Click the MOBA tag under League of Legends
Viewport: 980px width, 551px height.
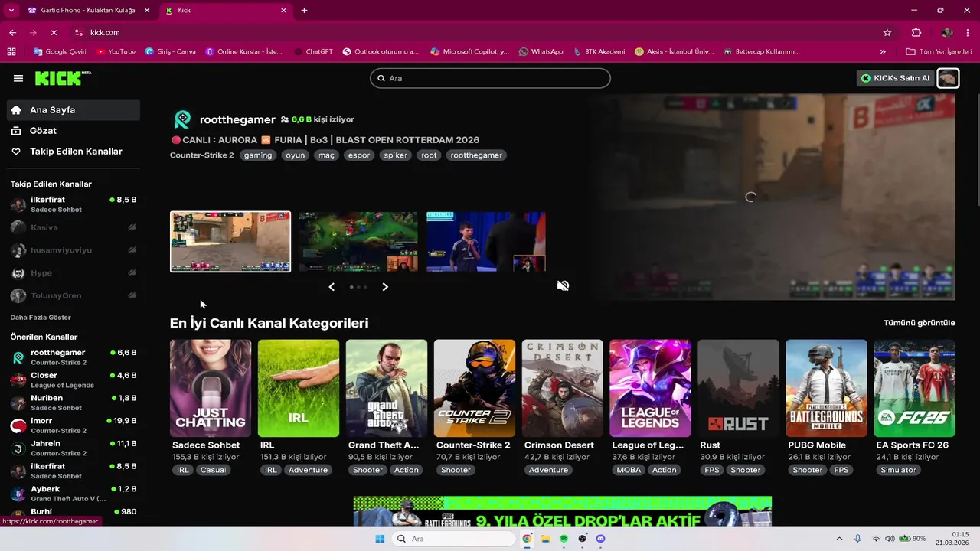(x=629, y=470)
